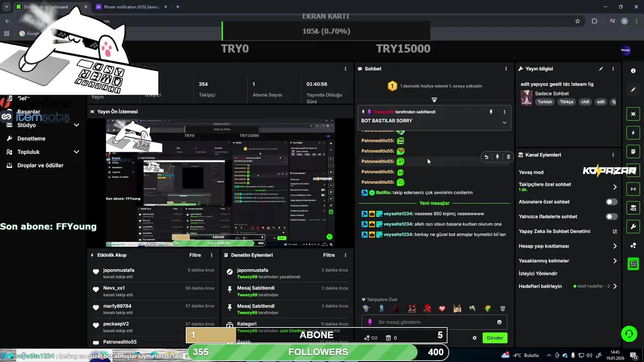Collapse the gift leaderboard arrow in chat

(434, 100)
